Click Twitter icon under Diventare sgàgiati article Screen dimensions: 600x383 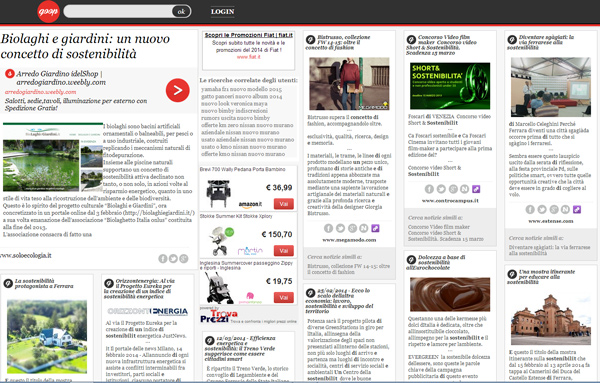point(542,209)
